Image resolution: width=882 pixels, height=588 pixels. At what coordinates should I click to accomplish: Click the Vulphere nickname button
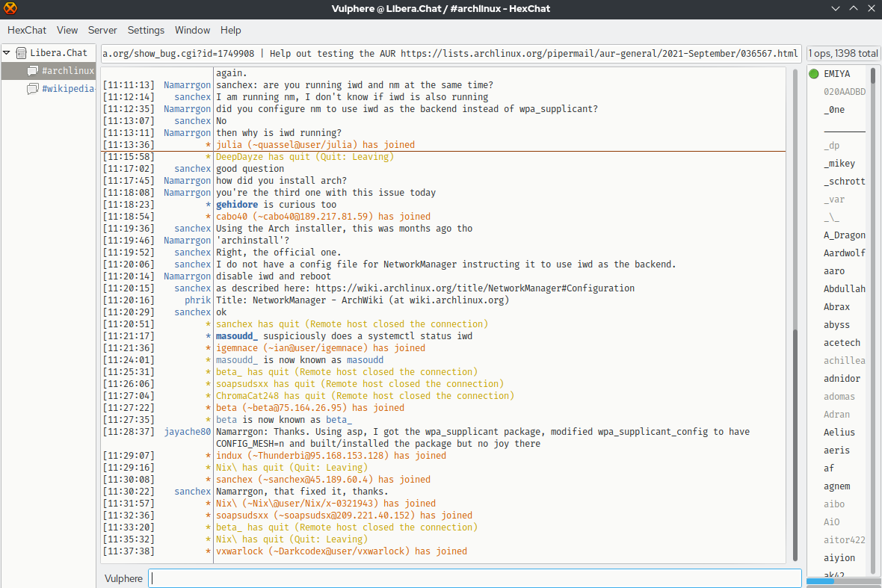(123, 578)
